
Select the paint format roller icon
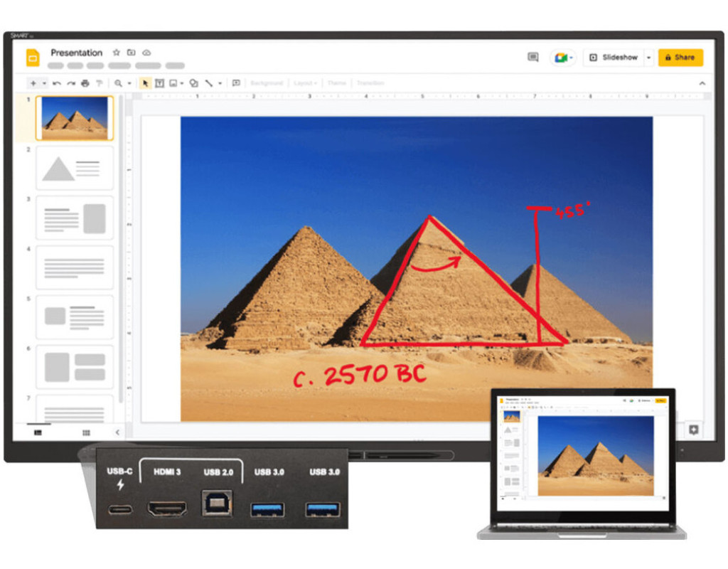(x=100, y=83)
